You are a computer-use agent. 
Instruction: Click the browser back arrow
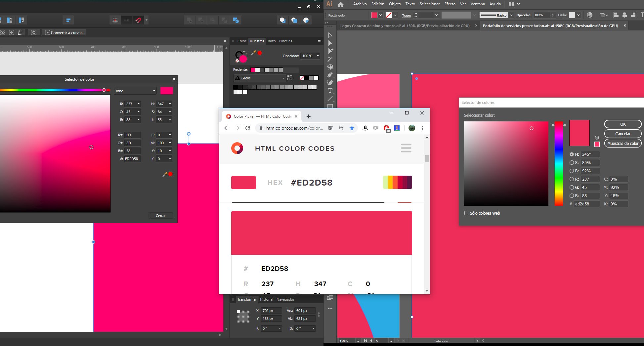pyautogui.click(x=227, y=128)
